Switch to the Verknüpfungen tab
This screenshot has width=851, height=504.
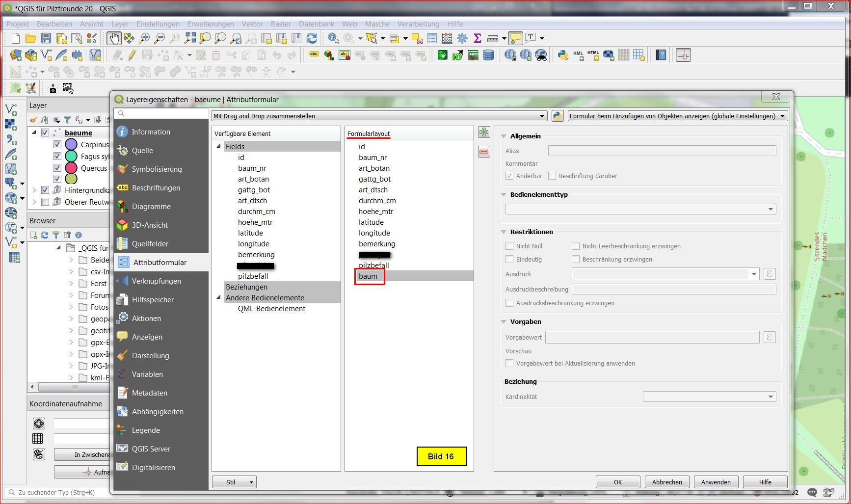pos(156,281)
